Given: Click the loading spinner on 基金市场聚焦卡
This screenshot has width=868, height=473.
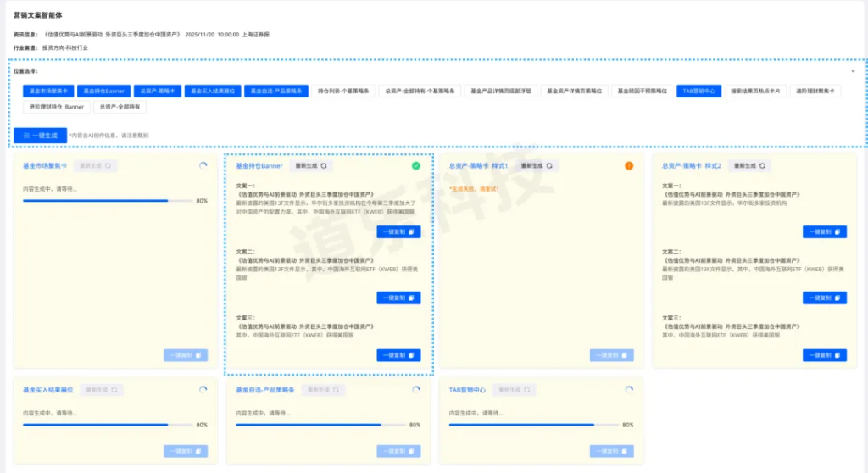Looking at the screenshot, I should tap(202, 166).
